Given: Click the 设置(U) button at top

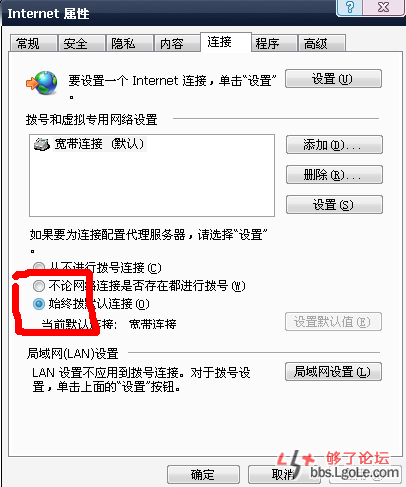Looking at the screenshot, I should (x=333, y=79).
